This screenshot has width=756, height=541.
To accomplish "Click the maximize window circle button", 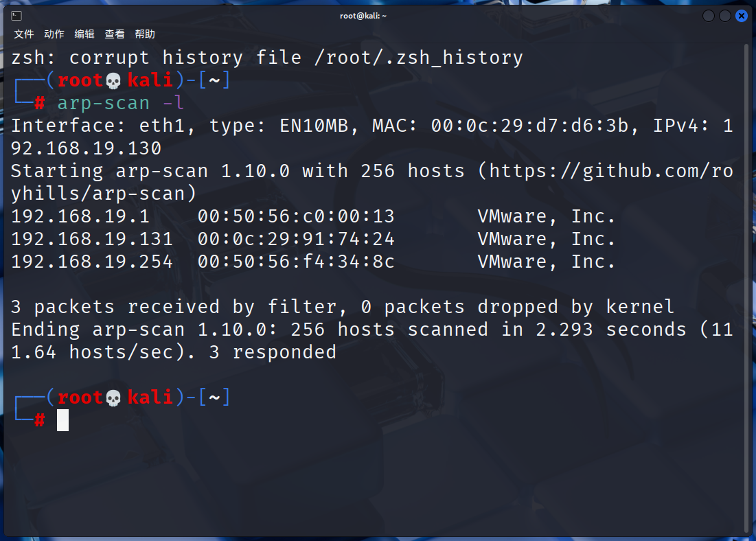I will 724,16.
